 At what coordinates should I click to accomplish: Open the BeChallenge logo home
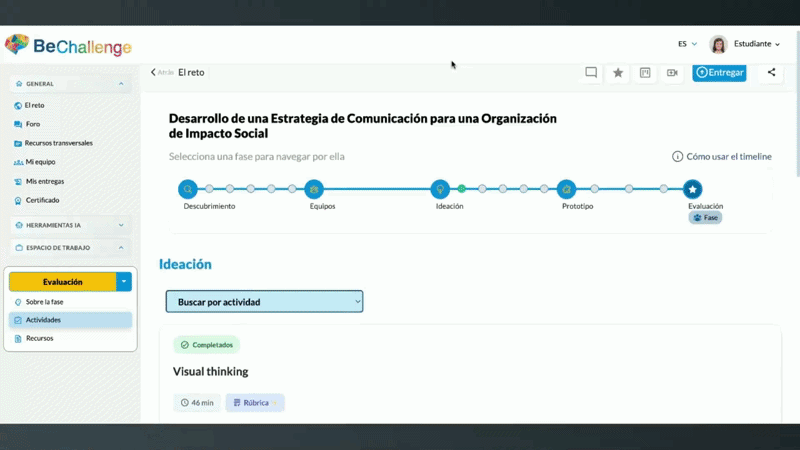(68, 46)
